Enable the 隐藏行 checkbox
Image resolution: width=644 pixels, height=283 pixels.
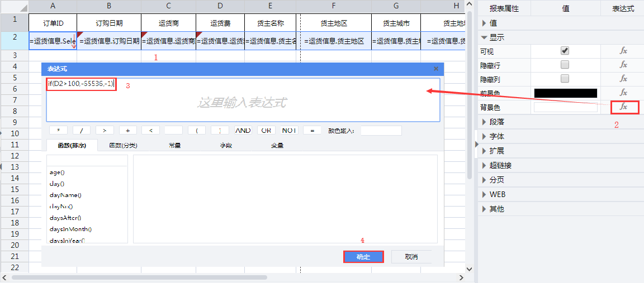click(565, 65)
